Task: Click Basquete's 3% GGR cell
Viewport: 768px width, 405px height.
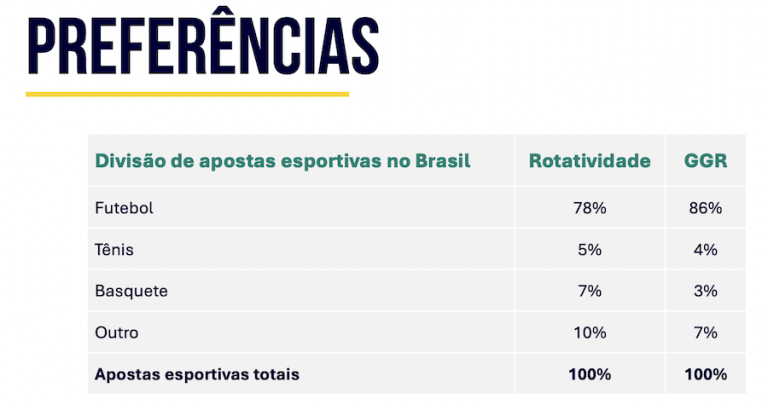Action: [705, 291]
